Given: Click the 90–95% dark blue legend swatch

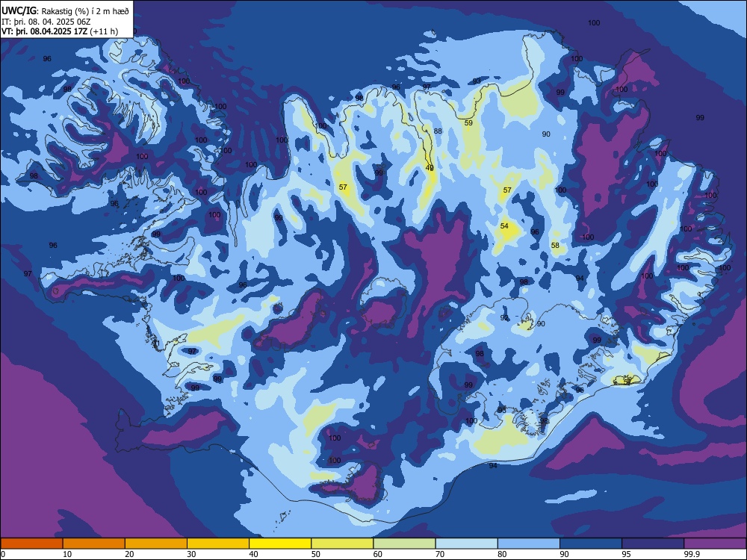Looking at the screenshot, I should pos(591,544).
